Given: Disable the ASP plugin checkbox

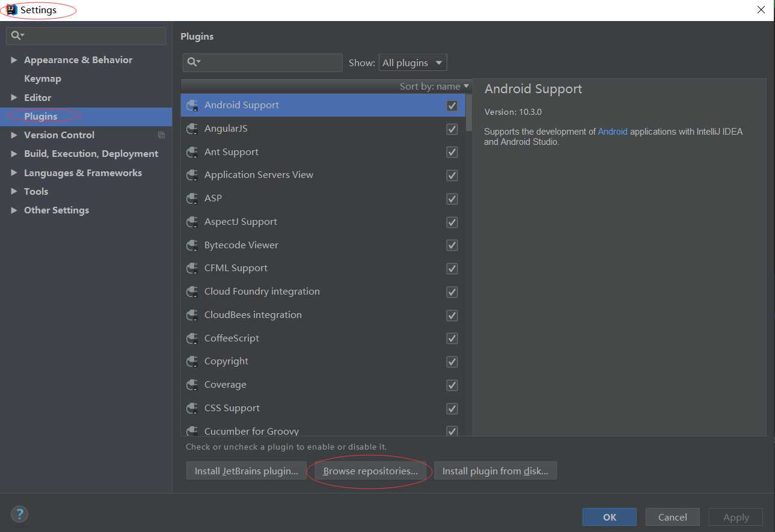Looking at the screenshot, I should [x=452, y=199].
